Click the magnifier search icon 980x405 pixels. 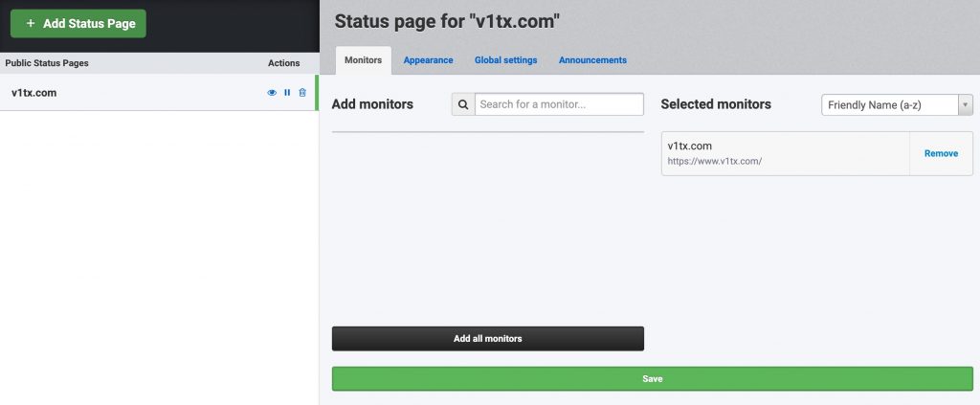(x=463, y=104)
